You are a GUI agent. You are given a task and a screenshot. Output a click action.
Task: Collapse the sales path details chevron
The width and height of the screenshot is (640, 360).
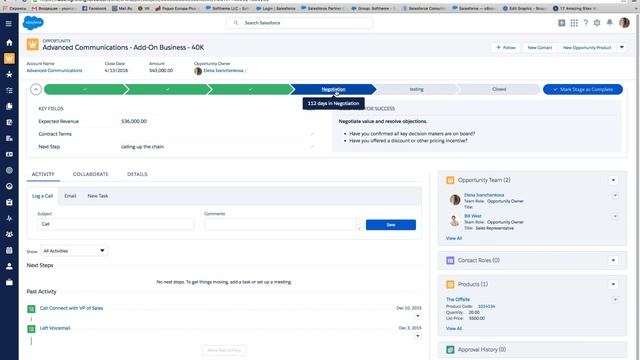(x=36, y=89)
